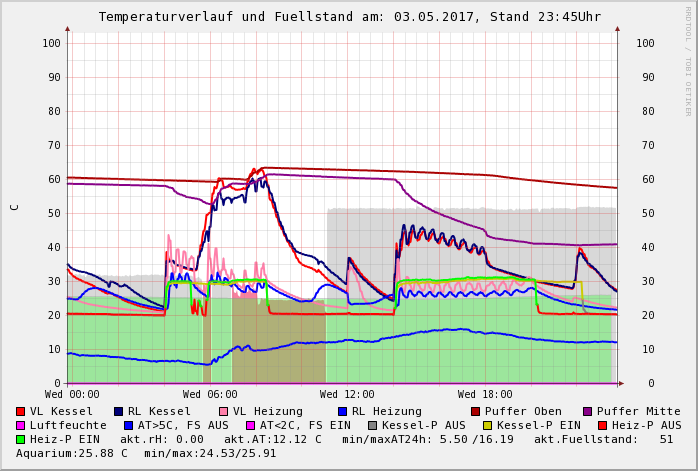The height and width of the screenshot is (471, 698).
Task: Click the magenta Luftfeuchte legend swatch
Action: pyautogui.click(x=21, y=425)
